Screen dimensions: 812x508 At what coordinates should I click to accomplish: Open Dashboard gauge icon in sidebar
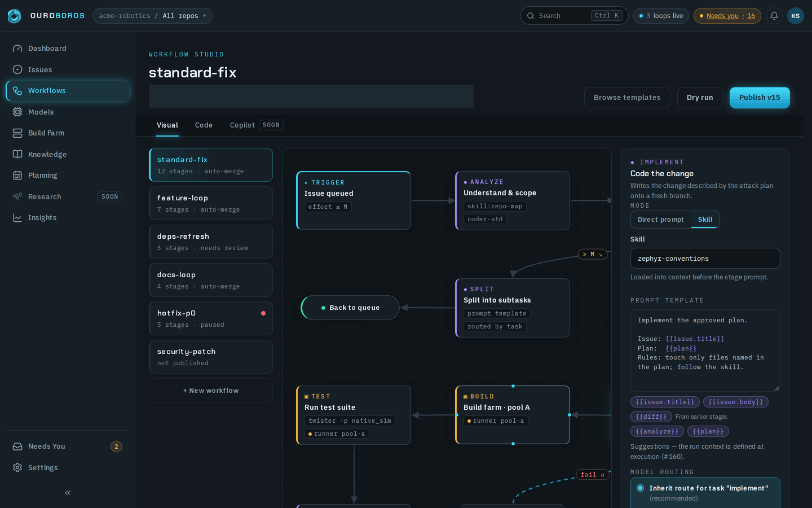(17, 49)
